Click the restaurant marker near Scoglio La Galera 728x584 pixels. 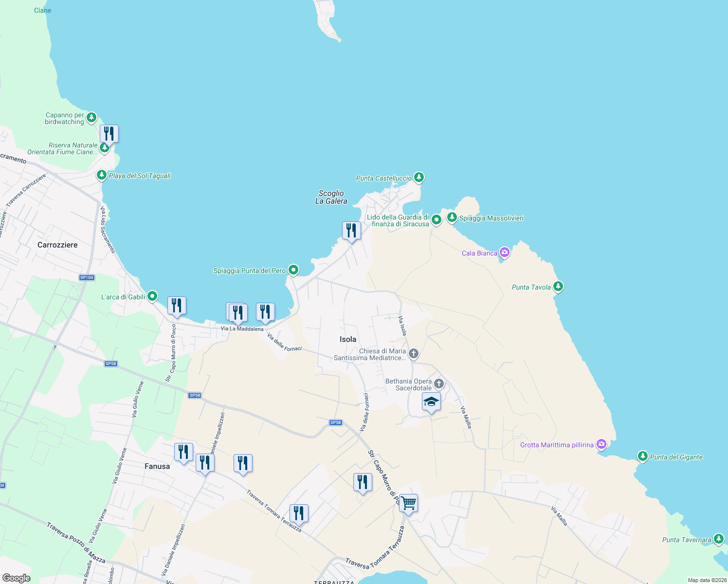coord(351,231)
